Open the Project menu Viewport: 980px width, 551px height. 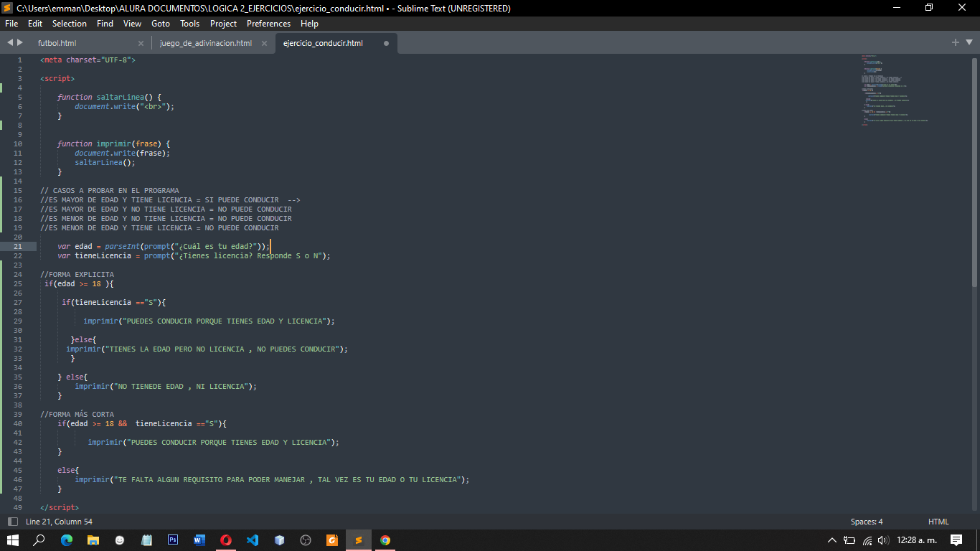click(x=223, y=24)
